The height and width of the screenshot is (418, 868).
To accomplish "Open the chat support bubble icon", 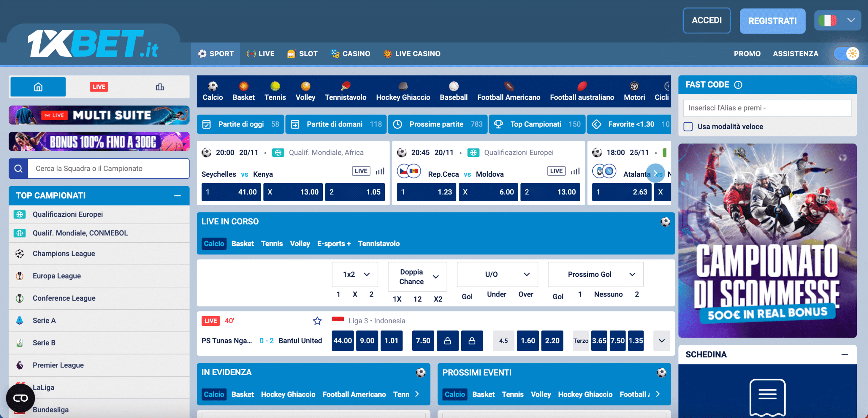I will (x=20, y=398).
